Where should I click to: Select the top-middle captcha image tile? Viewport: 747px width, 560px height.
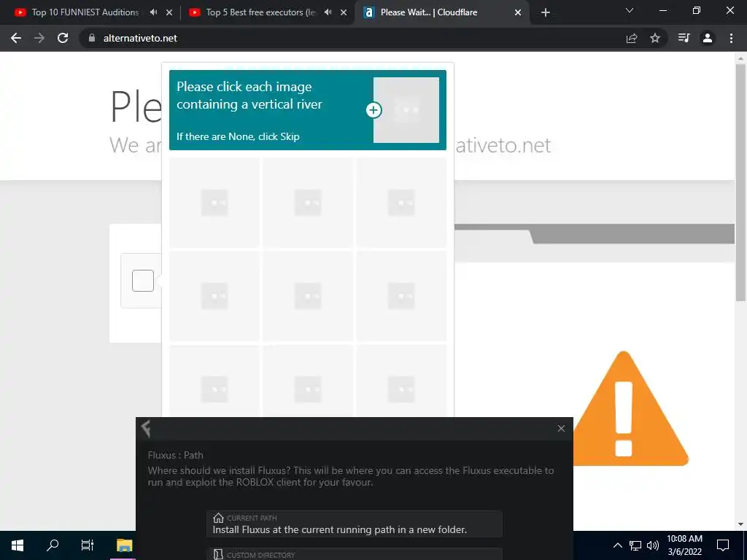[x=308, y=203]
